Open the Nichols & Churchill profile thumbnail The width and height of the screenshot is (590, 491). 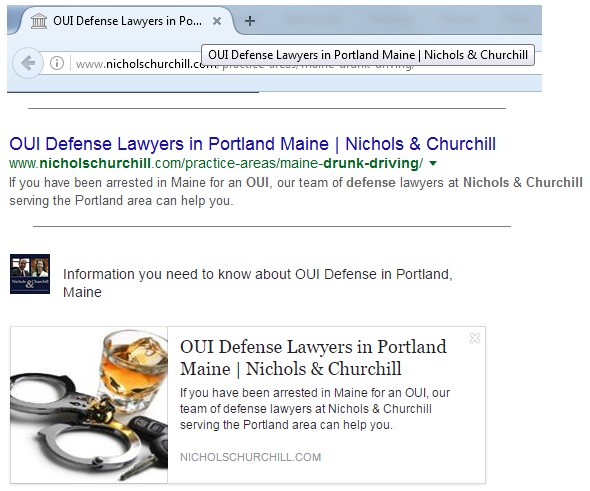(x=30, y=274)
